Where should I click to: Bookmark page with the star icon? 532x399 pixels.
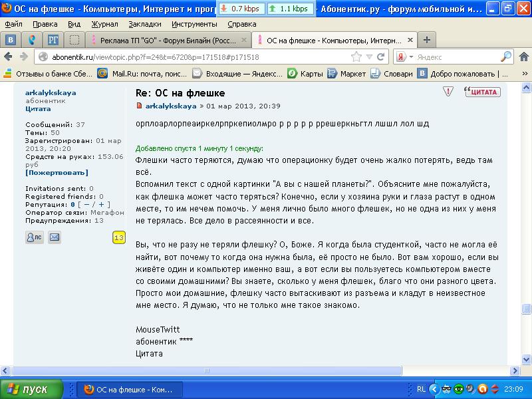click(x=357, y=57)
